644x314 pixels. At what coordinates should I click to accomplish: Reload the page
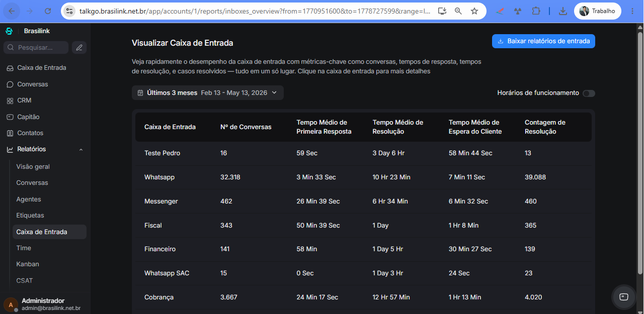click(48, 11)
